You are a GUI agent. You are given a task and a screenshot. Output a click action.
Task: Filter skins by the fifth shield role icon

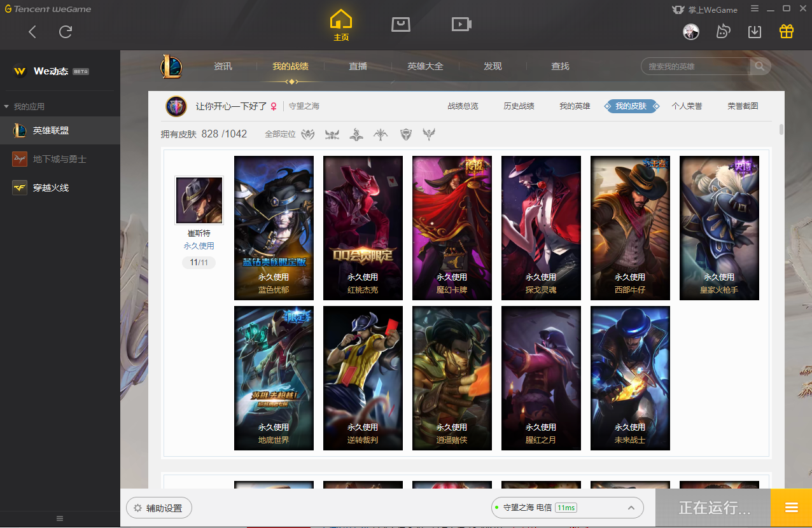pyautogui.click(x=406, y=134)
